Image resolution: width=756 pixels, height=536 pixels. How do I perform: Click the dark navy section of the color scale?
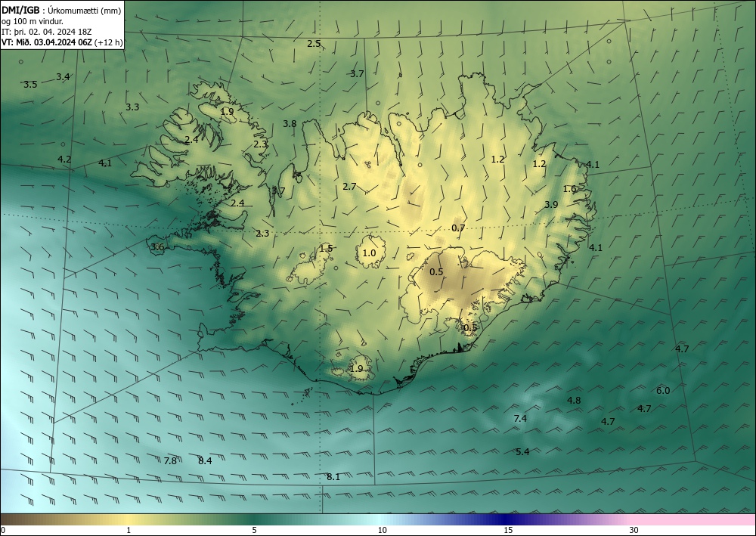click(503, 519)
